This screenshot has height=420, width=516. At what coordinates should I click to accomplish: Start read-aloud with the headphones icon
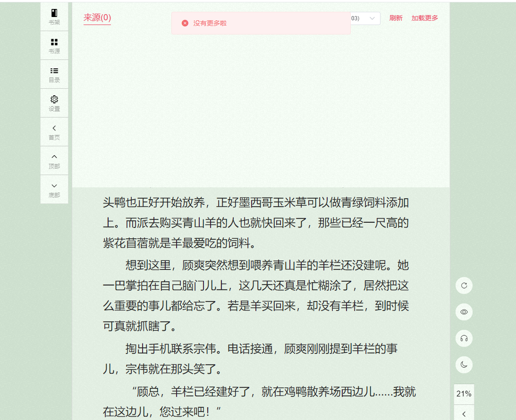pyautogui.click(x=464, y=338)
